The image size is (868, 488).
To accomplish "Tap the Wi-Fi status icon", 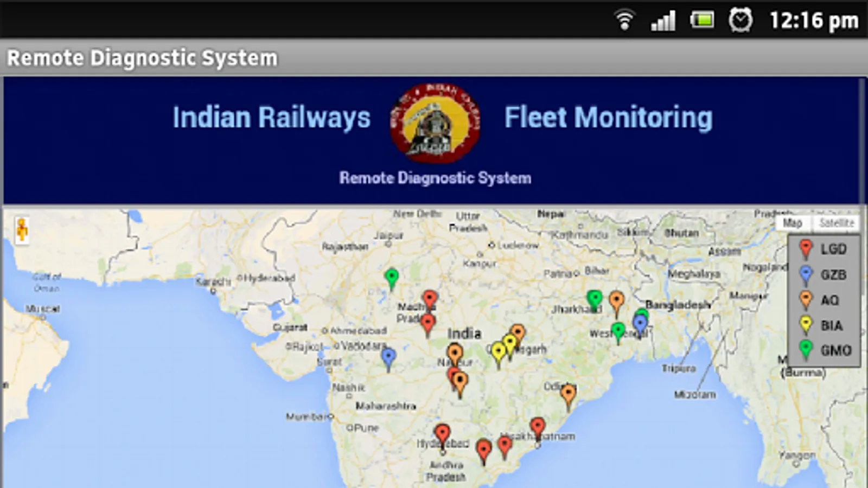I will (624, 20).
